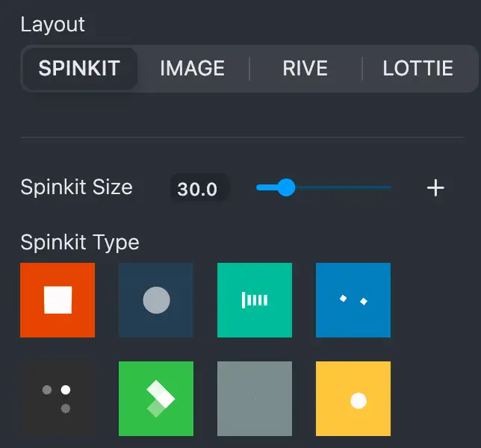Viewport: 481px width, 448px height.
Task: Pick the blank gray spinner tile
Action: coord(255,399)
